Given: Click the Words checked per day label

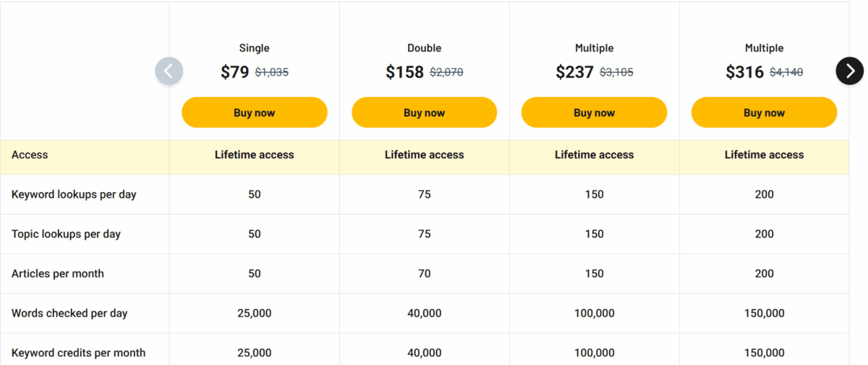Looking at the screenshot, I should click(69, 313).
